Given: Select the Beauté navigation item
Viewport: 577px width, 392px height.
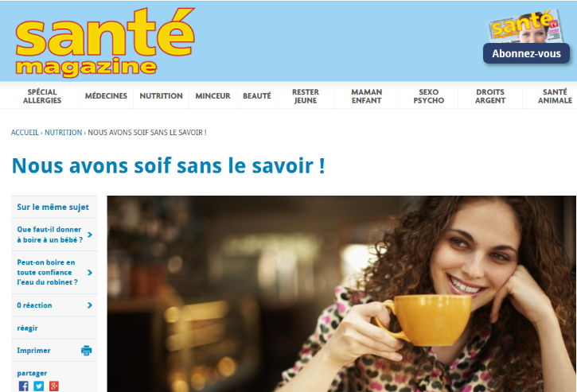Looking at the screenshot, I should 257,96.
